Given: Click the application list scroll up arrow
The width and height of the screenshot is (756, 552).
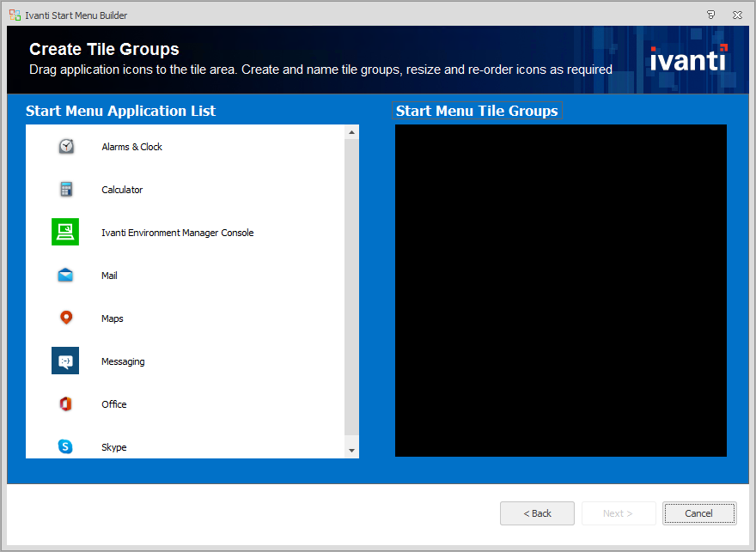Looking at the screenshot, I should point(351,132).
